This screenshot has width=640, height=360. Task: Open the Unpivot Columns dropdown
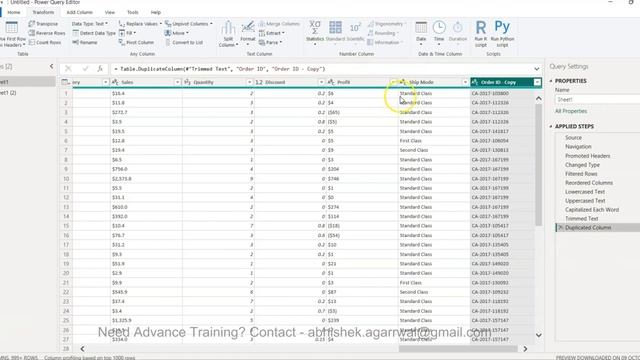(189, 24)
